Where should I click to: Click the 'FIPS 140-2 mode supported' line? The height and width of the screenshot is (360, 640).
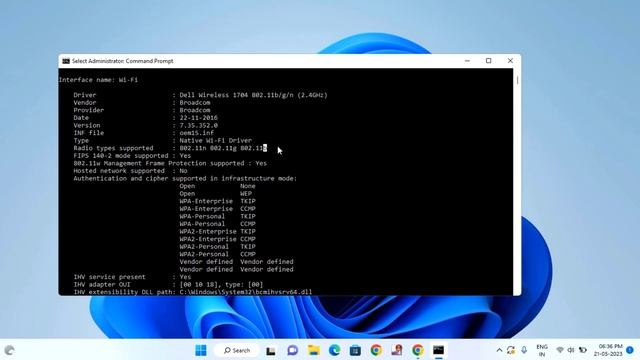[x=132, y=156]
